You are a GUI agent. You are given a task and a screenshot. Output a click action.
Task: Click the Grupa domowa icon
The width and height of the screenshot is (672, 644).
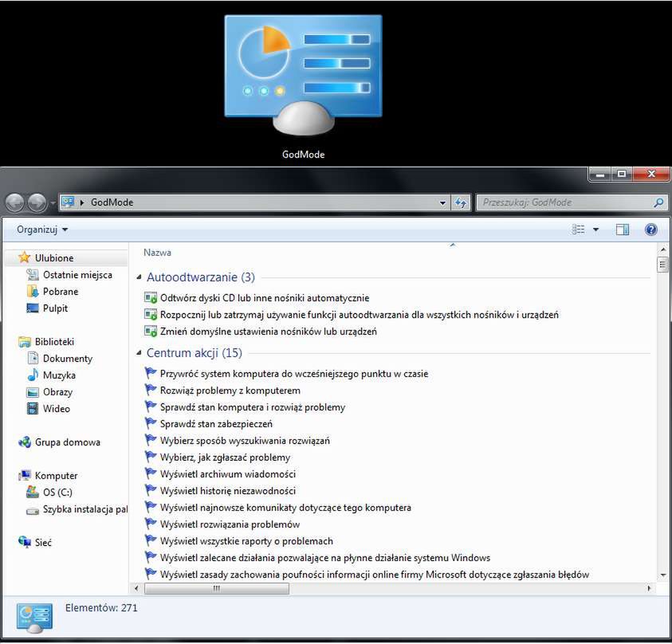click(x=25, y=442)
